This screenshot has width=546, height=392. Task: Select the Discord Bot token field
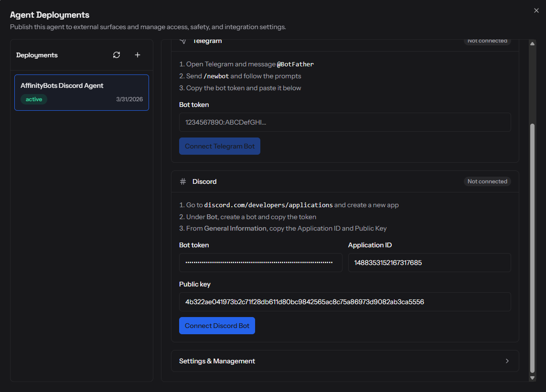(260, 263)
